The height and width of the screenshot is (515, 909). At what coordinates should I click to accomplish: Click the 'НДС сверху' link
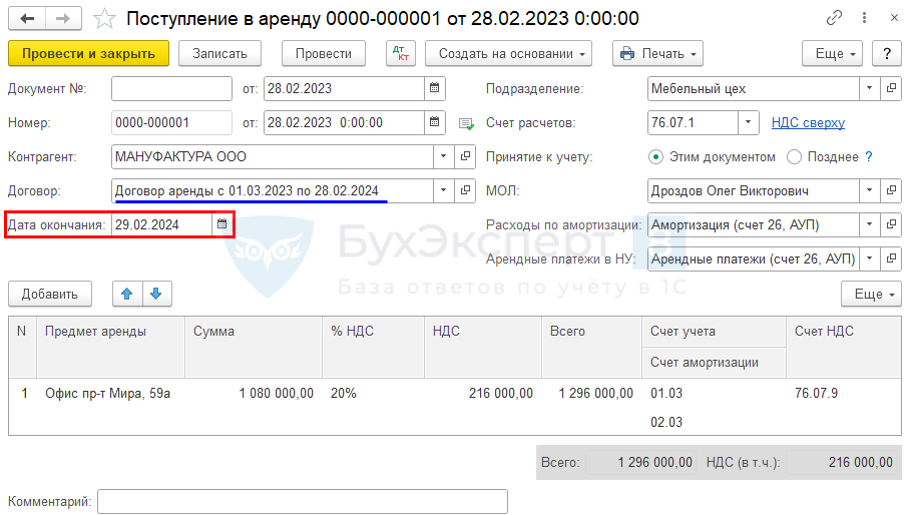point(808,123)
